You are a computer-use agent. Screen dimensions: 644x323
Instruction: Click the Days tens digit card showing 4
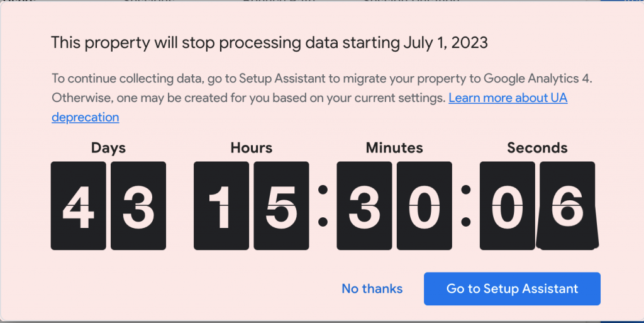click(79, 206)
